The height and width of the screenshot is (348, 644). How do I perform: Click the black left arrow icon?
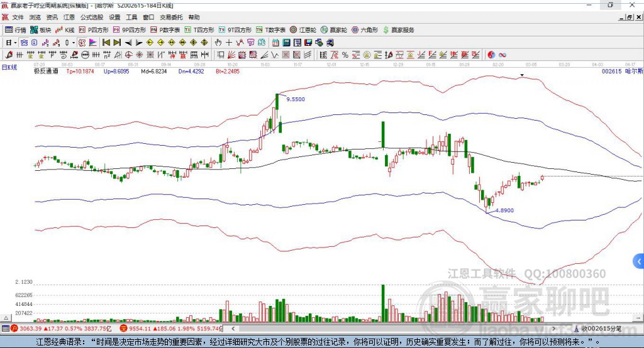(128, 43)
